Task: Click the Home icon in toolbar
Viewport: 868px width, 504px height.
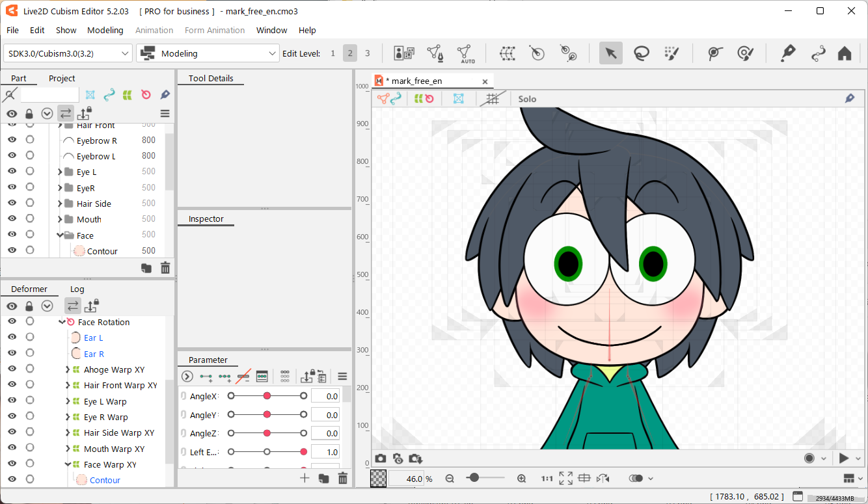Action: click(845, 53)
